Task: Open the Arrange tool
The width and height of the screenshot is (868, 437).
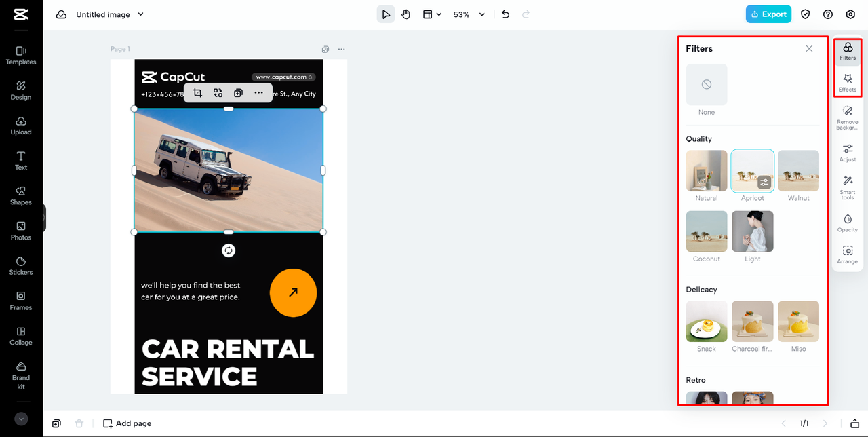Action: pyautogui.click(x=848, y=254)
